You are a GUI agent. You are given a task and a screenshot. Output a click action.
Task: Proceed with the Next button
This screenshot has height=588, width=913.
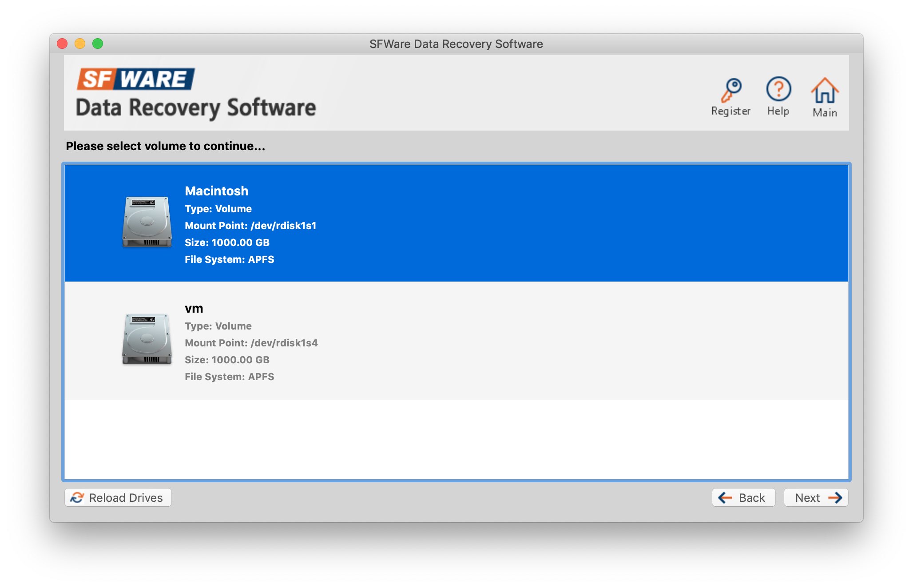[816, 497]
